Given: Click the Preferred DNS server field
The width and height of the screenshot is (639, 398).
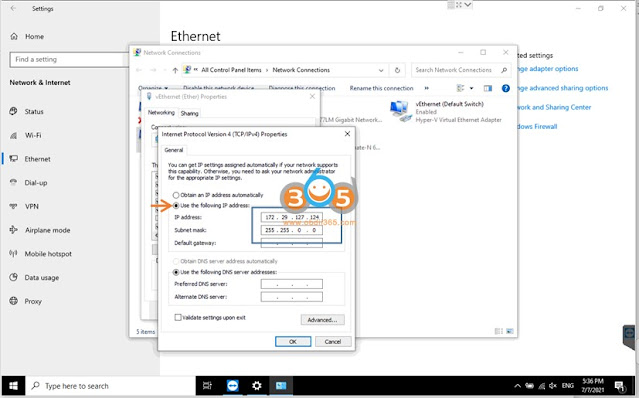Looking at the screenshot, I should [x=292, y=284].
